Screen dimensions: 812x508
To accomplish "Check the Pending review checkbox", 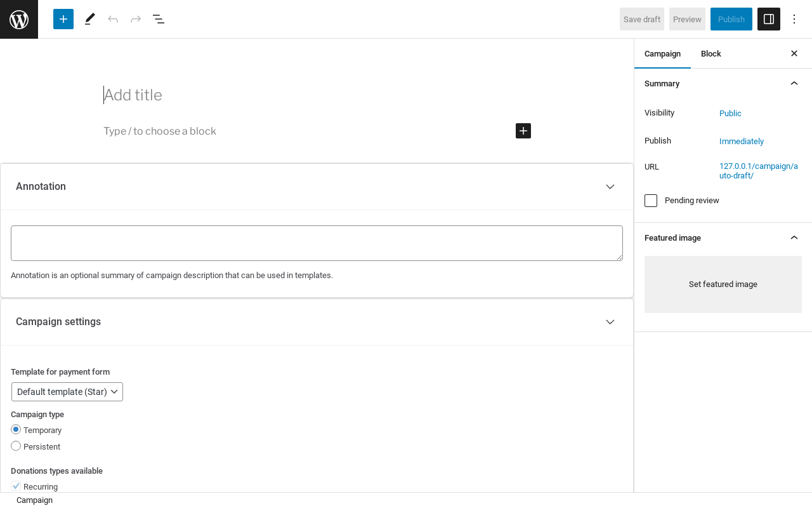I will click(x=651, y=201).
